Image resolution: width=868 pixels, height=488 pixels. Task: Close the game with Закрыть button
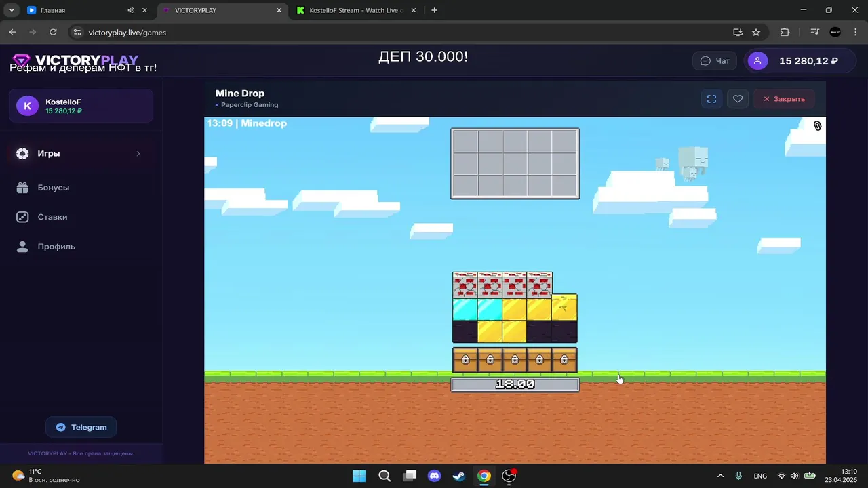pos(784,99)
